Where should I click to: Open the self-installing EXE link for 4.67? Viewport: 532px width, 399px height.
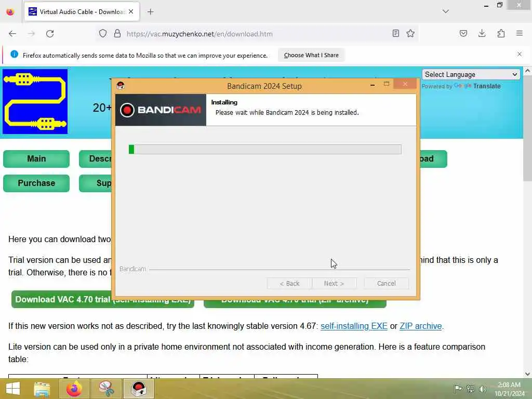click(x=354, y=326)
